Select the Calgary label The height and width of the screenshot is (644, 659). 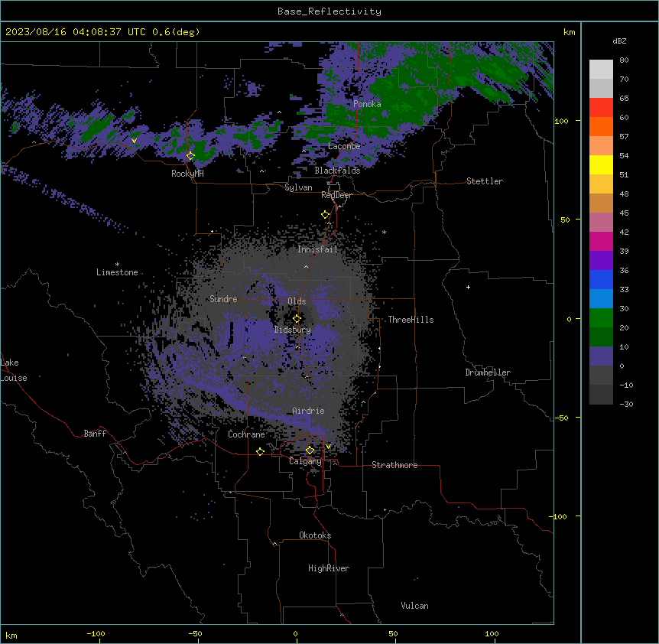click(x=305, y=461)
